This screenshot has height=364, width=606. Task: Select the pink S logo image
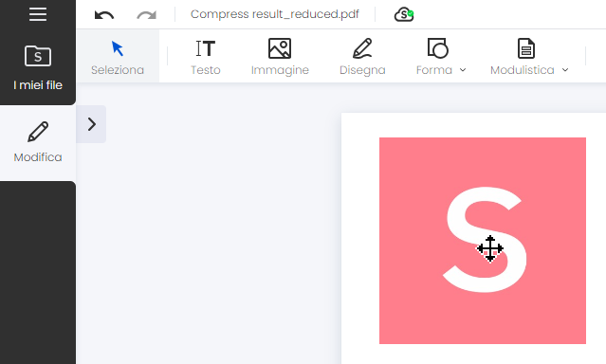[x=483, y=241]
